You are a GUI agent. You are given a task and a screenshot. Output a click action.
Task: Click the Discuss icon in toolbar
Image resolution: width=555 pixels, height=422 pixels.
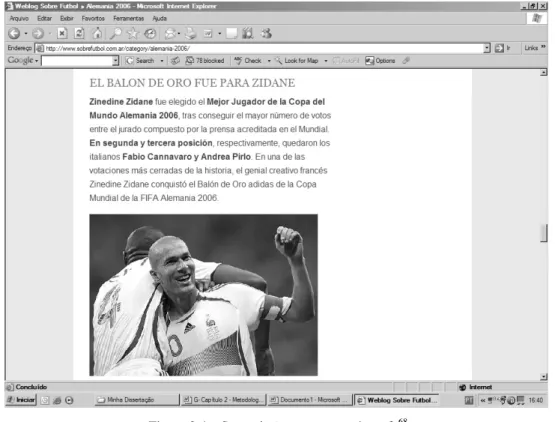(x=231, y=34)
